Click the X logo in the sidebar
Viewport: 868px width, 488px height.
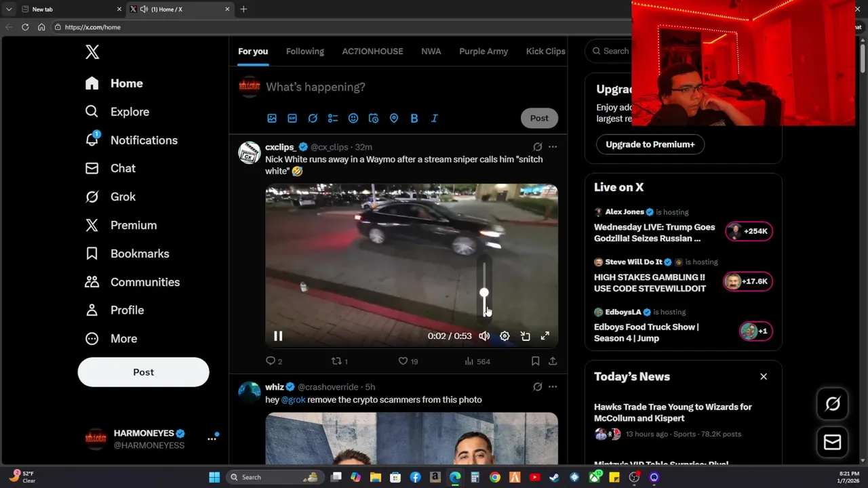click(x=92, y=52)
